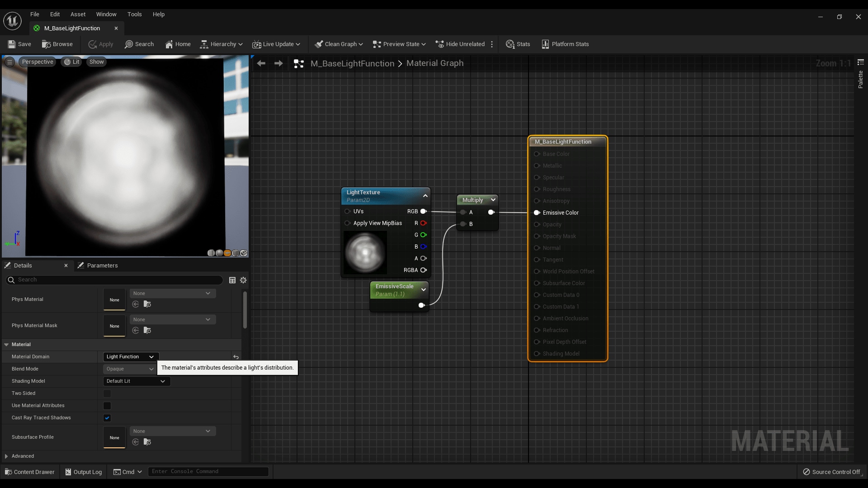Click the viewport hamburger options icon
The height and width of the screenshot is (488, 868).
point(9,62)
